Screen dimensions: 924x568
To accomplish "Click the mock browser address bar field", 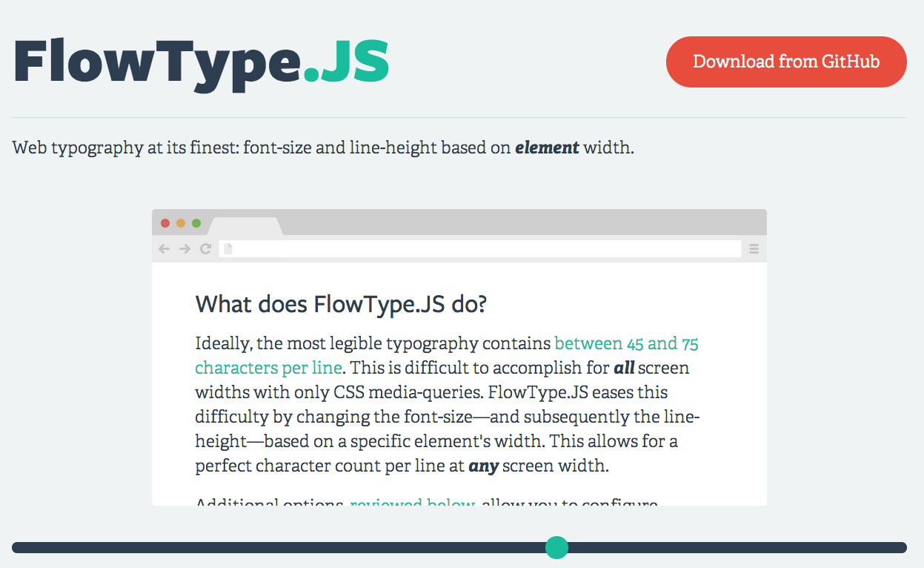I will [x=479, y=249].
